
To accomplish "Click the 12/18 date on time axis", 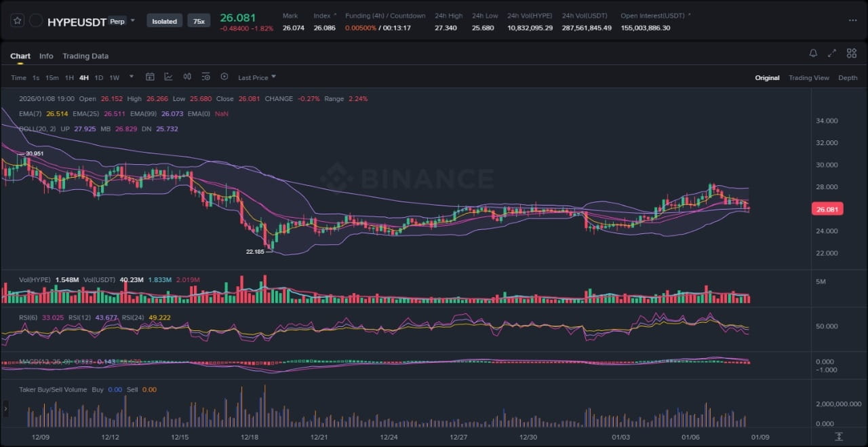I will coord(249,437).
